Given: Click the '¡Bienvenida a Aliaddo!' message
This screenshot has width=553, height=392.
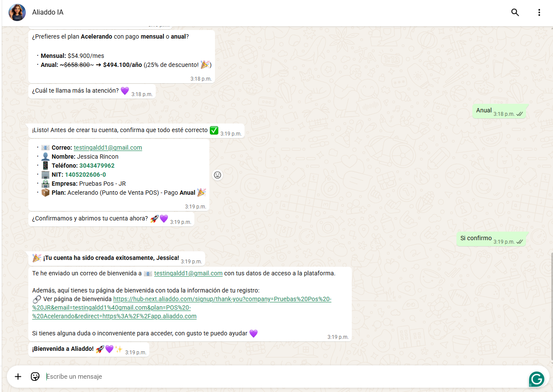Looking at the screenshot, I should (89, 350).
